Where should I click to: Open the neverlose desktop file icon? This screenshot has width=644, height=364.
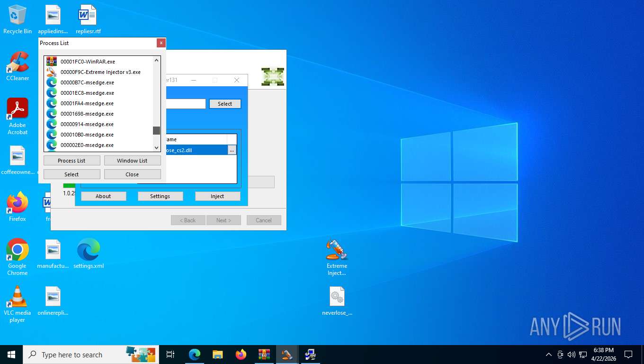[x=337, y=301]
